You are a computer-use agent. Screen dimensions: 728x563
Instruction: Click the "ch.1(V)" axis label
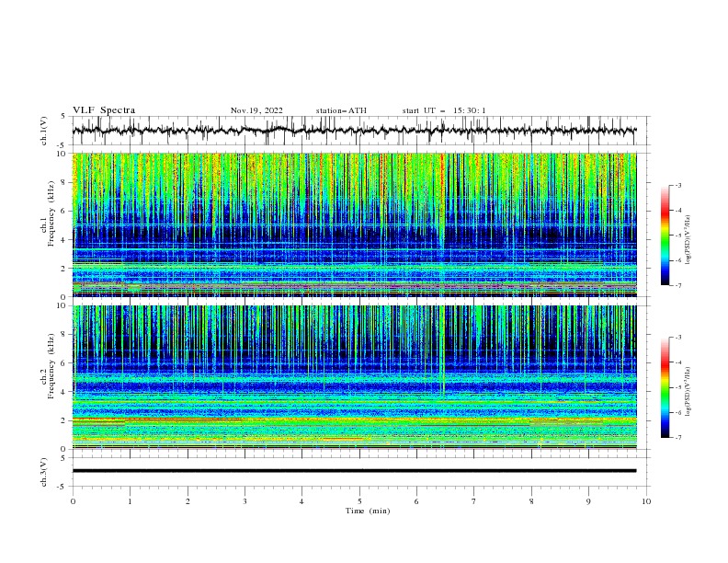(44, 131)
